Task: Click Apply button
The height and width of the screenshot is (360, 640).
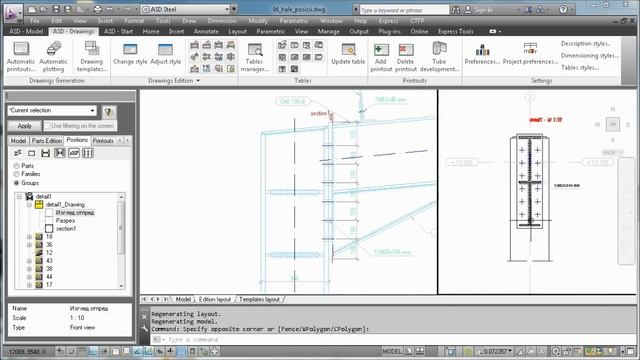Action: click(24, 126)
